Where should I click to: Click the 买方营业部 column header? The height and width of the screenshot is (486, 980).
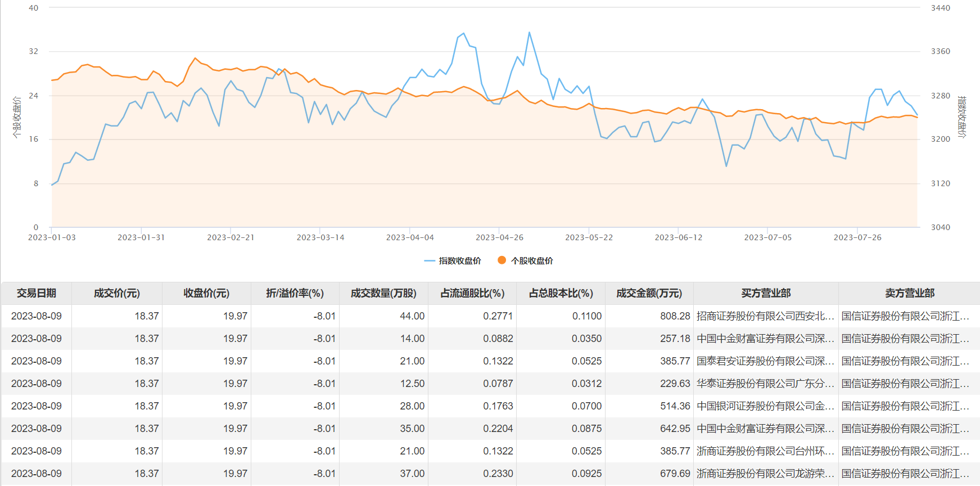[766, 293]
